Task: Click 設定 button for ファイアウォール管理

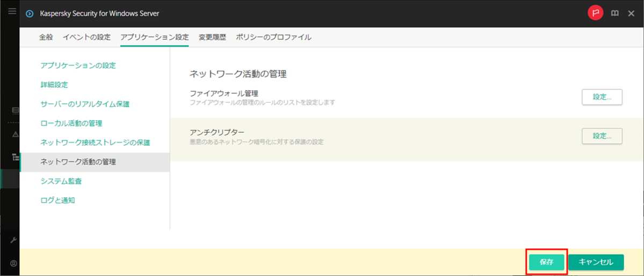Action: pos(602,97)
